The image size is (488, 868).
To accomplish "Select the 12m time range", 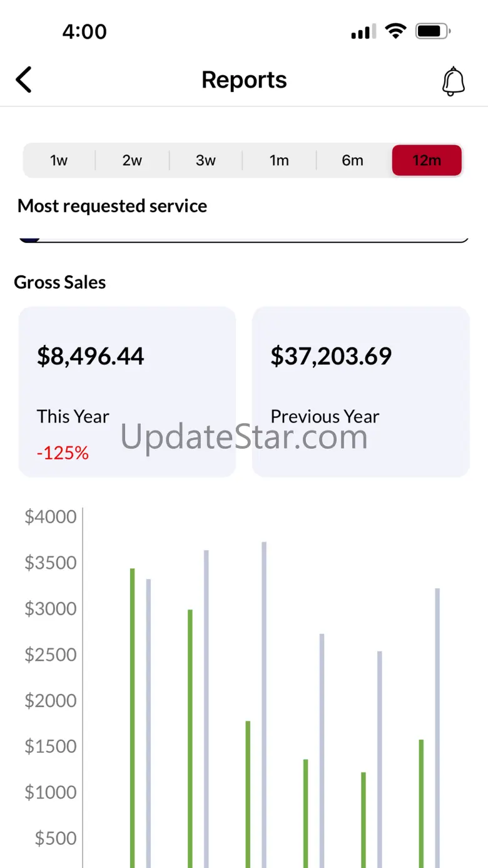I will tap(427, 160).
